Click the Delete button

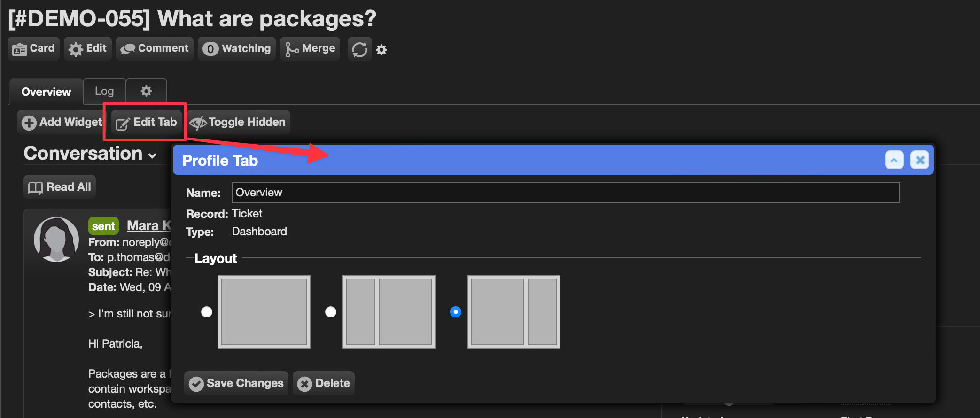point(324,383)
